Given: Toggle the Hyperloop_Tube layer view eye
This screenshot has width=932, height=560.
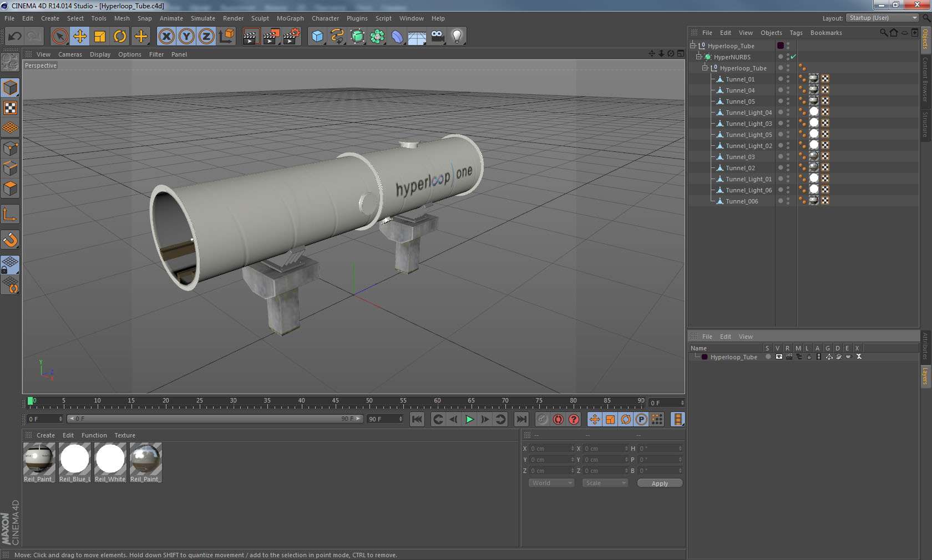Looking at the screenshot, I should [x=779, y=357].
